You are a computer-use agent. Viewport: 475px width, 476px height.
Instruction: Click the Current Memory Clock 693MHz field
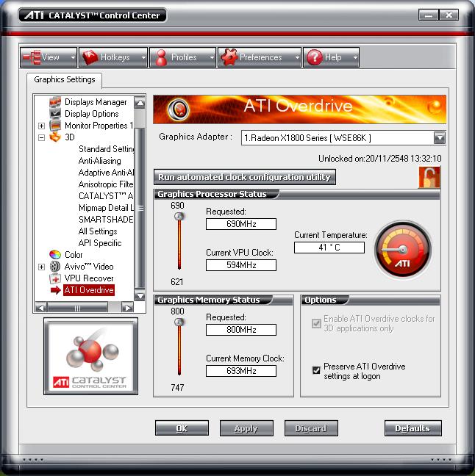[241, 371]
